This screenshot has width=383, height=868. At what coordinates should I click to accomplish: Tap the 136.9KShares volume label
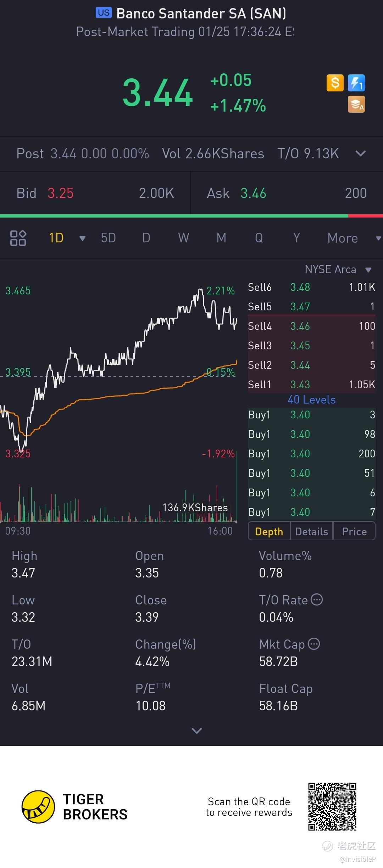pyautogui.click(x=195, y=508)
